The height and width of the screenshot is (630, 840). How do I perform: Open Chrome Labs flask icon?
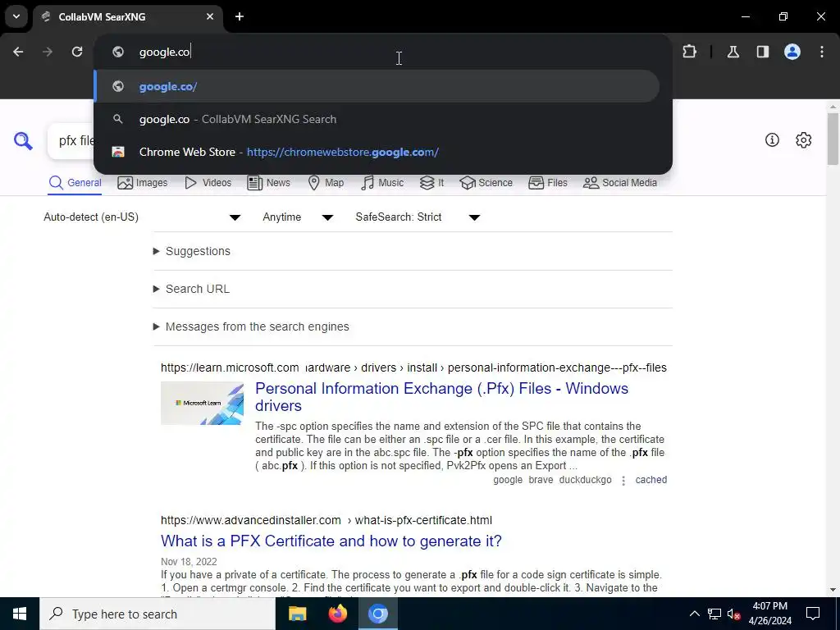click(733, 52)
